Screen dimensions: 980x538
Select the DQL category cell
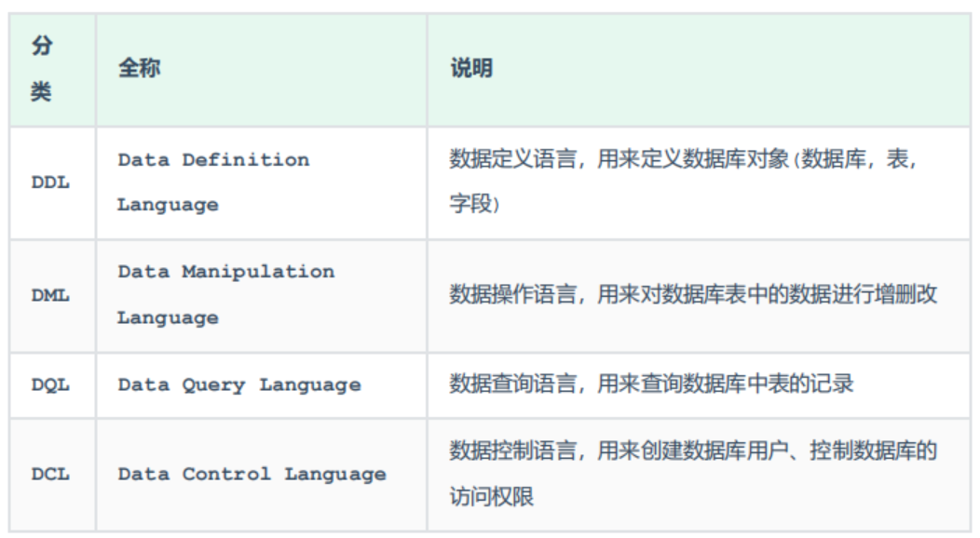50,385
